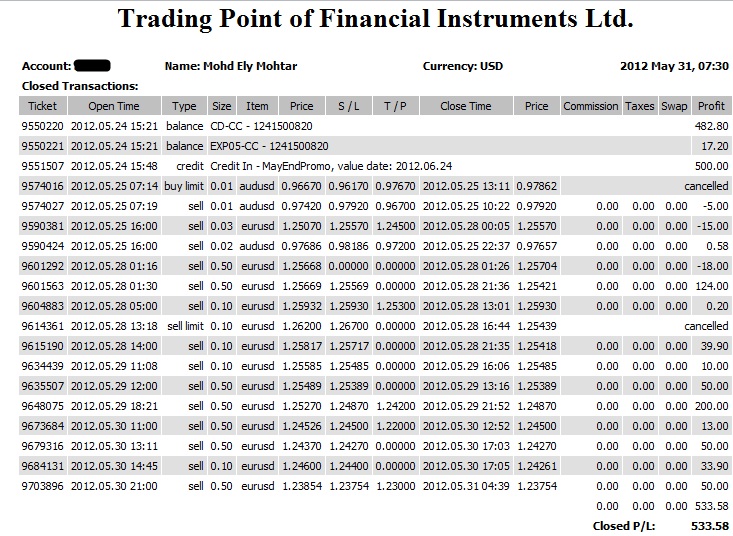Click the Close Time column header

[x=466, y=106]
